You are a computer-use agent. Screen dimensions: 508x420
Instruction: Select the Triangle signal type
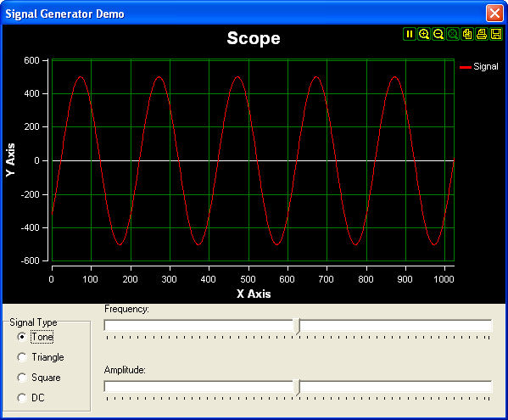click(41, 357)
